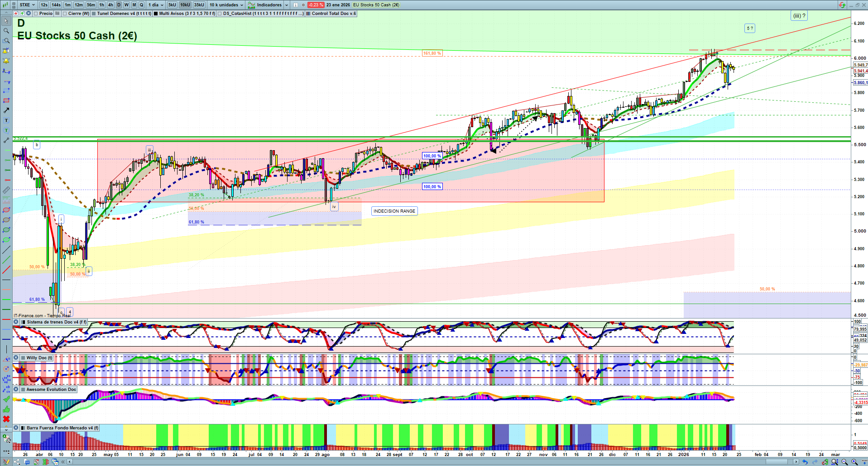Click the INDECISION RANGE label
The image size is (868, 466).
pyautogui.click(x=394, y=211)
